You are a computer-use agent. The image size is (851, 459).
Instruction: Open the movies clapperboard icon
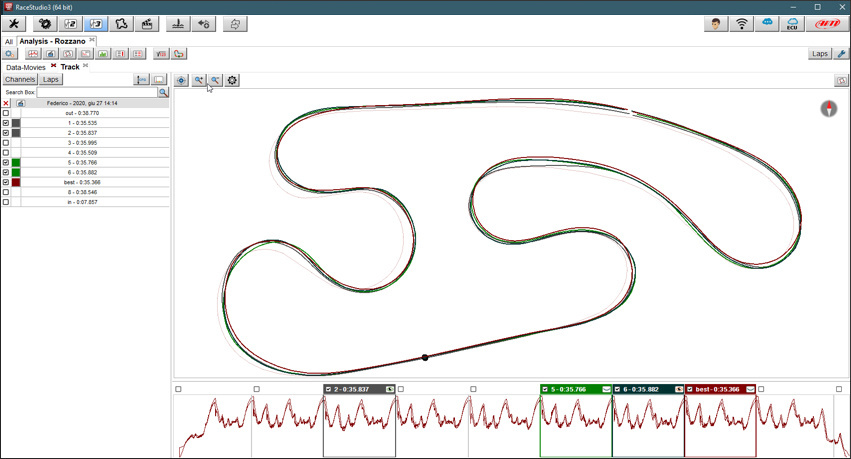tap(147, 23)
